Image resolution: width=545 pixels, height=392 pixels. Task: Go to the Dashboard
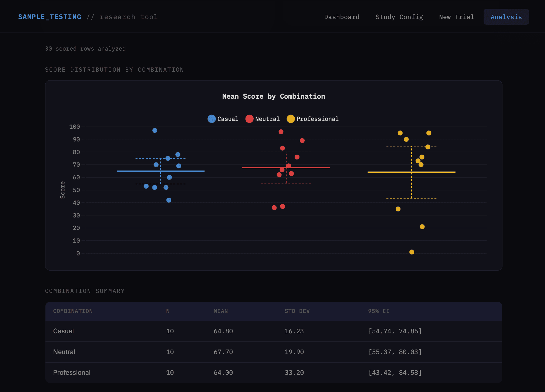coord(342,17)
